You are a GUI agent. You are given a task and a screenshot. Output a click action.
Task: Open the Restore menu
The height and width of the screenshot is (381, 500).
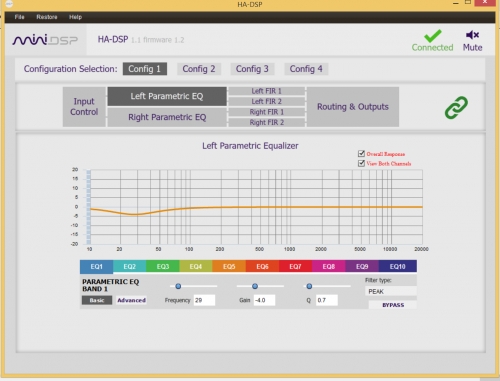pos(47,17)
